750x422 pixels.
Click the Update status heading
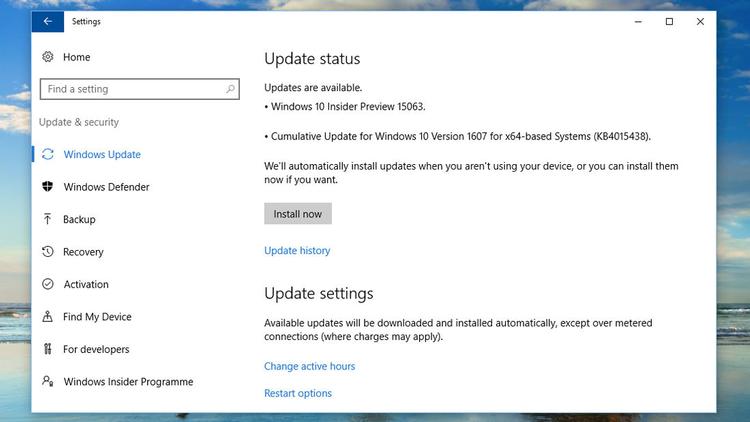click(312, 58)
